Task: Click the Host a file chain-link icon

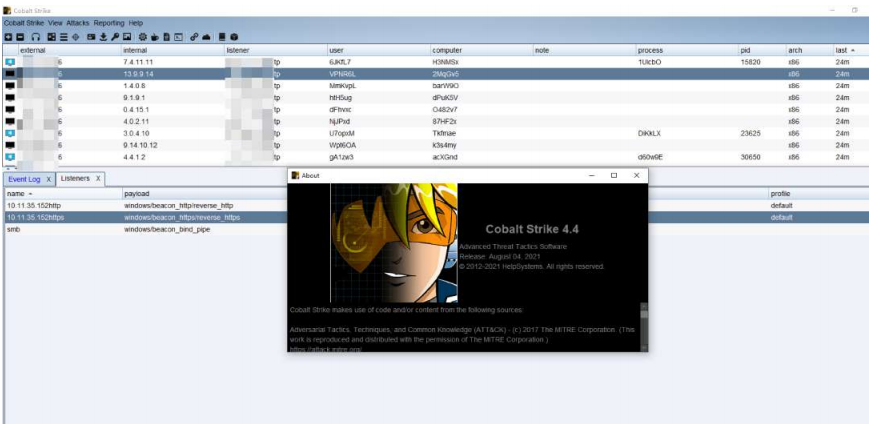Action: [194, 37]
